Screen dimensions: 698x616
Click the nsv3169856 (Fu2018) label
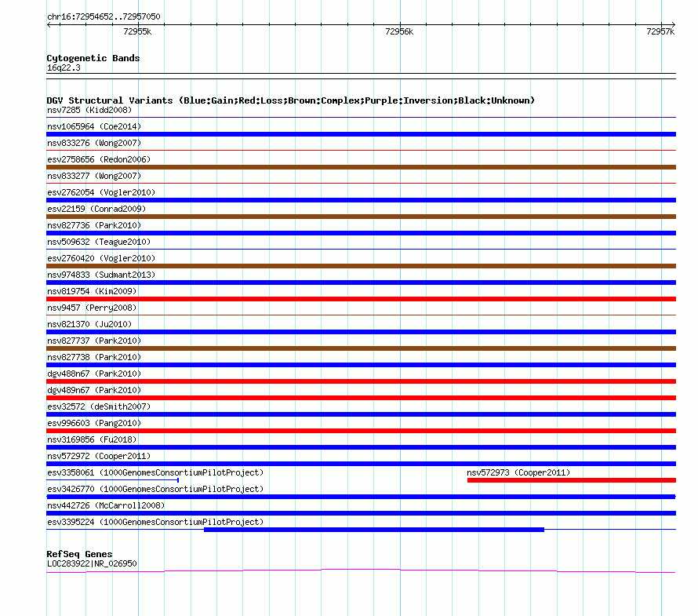92,439
